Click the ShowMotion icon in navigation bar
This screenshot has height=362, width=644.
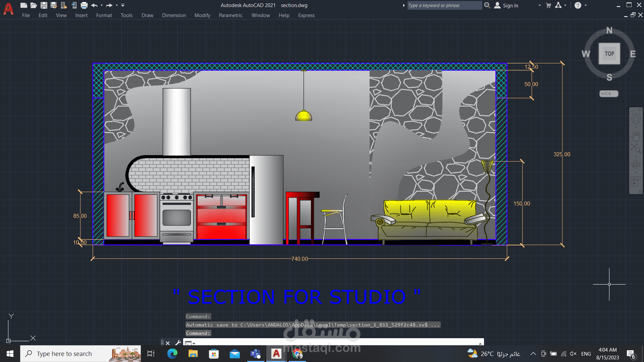635,182
